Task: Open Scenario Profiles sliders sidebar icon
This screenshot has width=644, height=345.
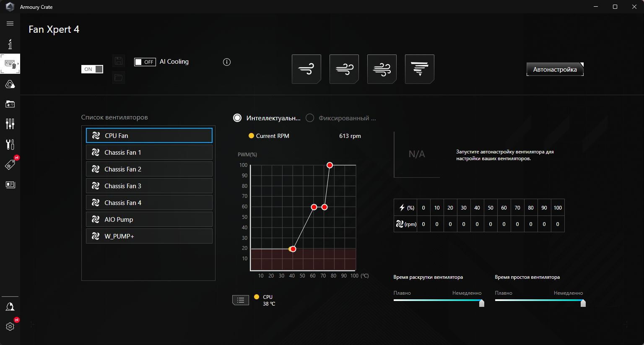Action: [10, 124]
